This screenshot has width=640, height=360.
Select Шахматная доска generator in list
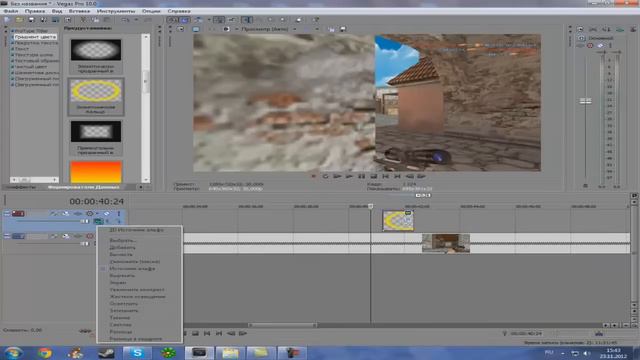coord(37,73)
